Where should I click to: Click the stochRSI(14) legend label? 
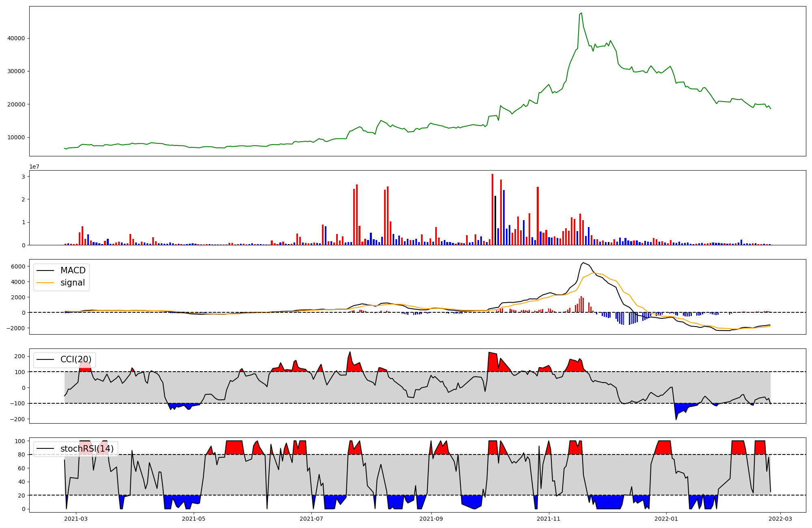(86, 449)
